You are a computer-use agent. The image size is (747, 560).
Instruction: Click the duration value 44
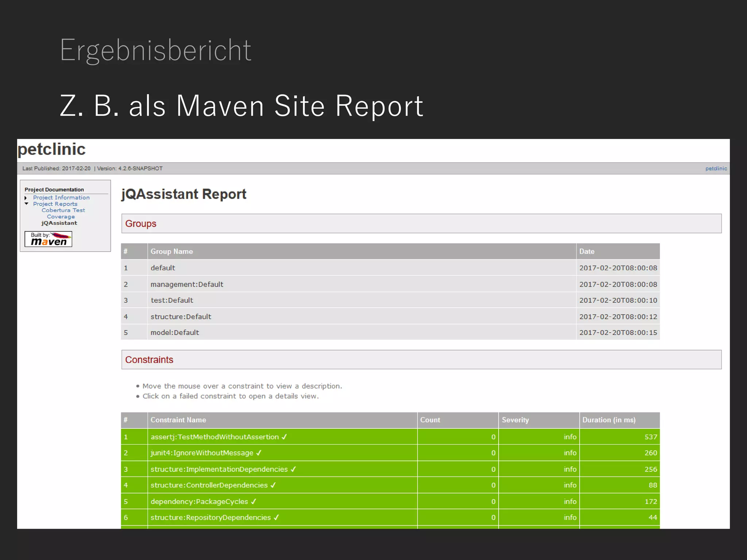click(653, 518)
